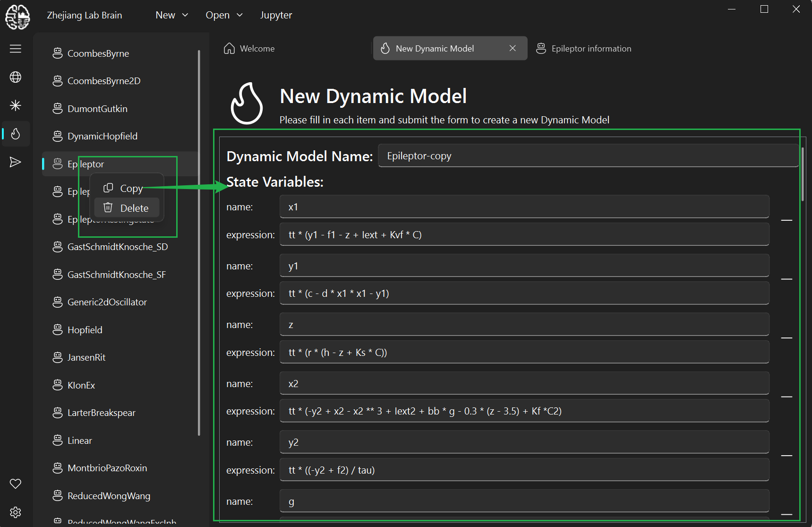
Task: Remove state variable z with minus icon
Action: coord(786,338)
